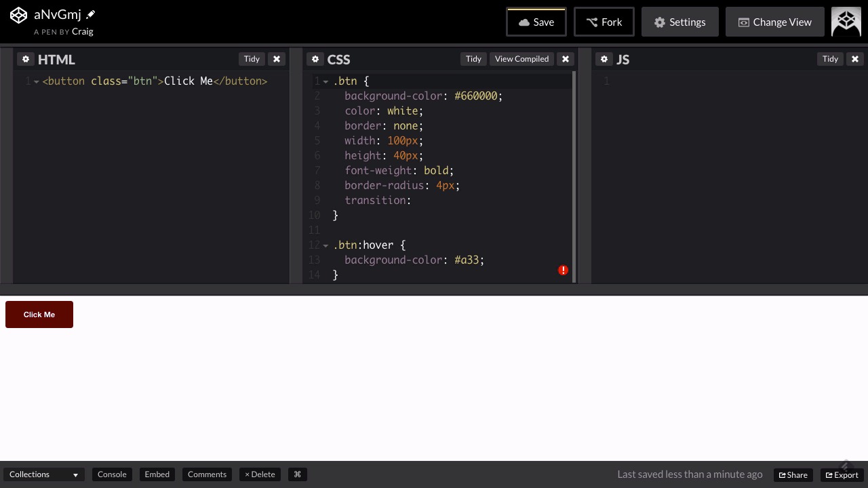868x488 pixels.
Task: Close the JS editor panel
Action: tap(855, 59)
